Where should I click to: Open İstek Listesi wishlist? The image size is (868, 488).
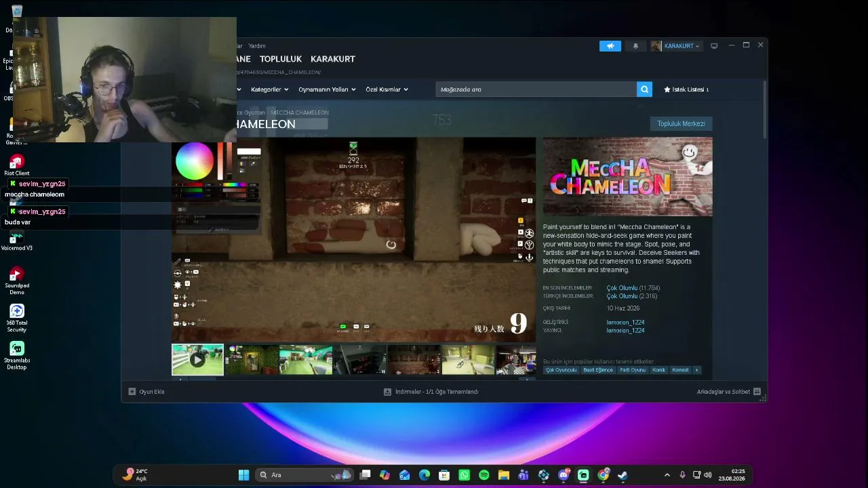click(686, 89)
